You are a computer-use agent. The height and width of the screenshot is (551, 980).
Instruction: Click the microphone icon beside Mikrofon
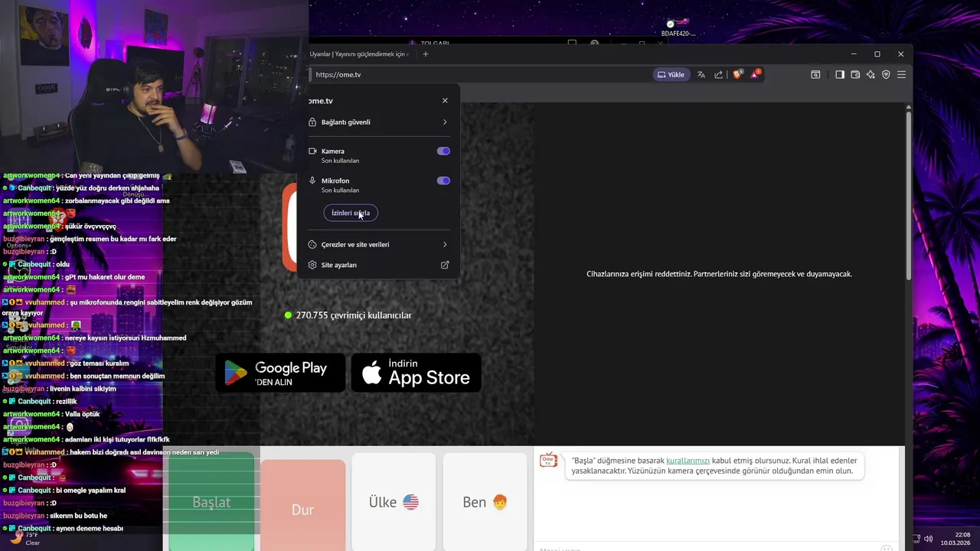pyautogui.click(x=312, y=181)
